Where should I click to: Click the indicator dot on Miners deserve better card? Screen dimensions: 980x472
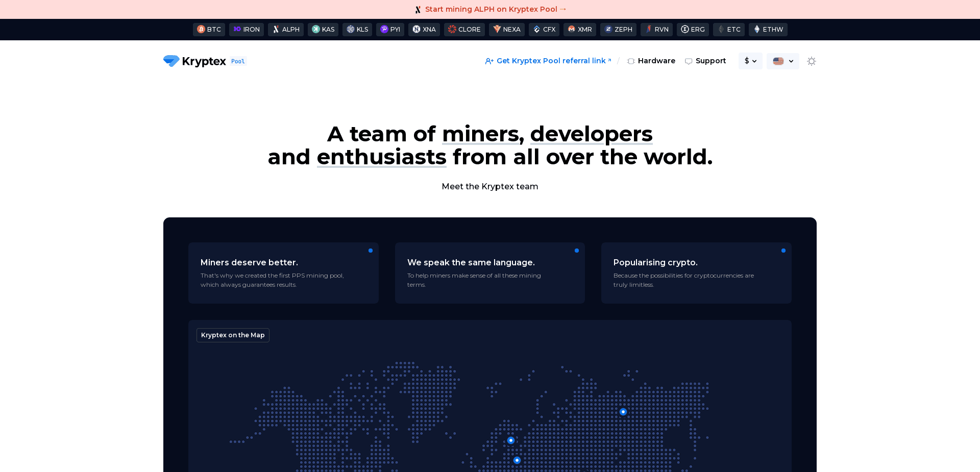(x=371, y=251)
